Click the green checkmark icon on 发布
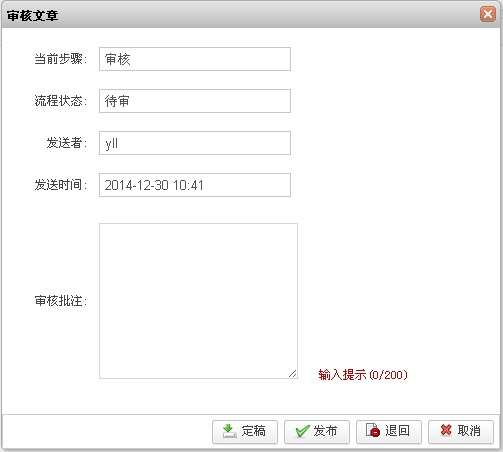 pos(303,431)
